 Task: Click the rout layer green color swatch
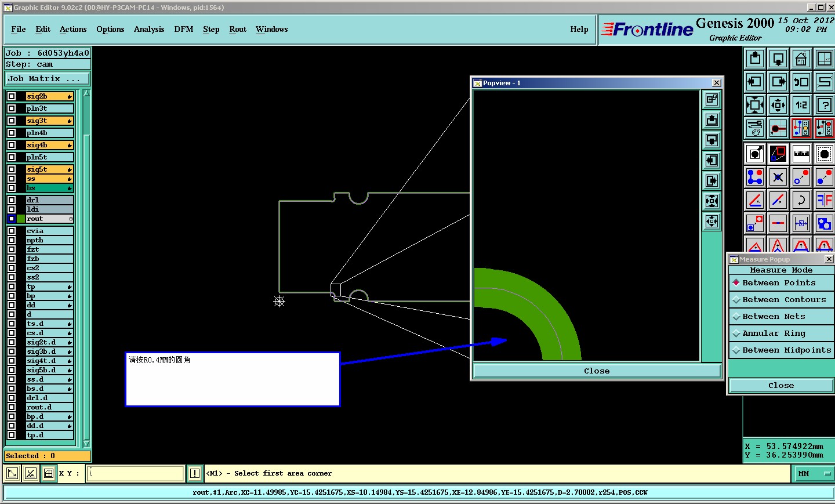pos(21,219)
